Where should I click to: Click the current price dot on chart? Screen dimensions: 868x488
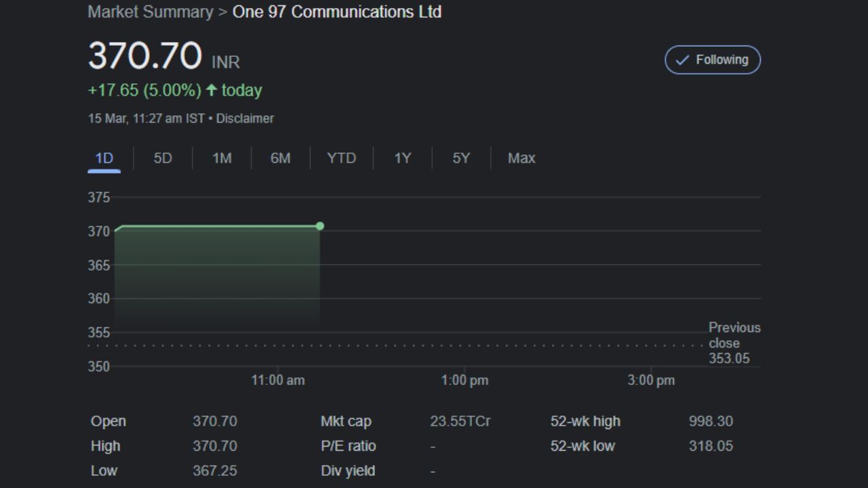point(320,226)
